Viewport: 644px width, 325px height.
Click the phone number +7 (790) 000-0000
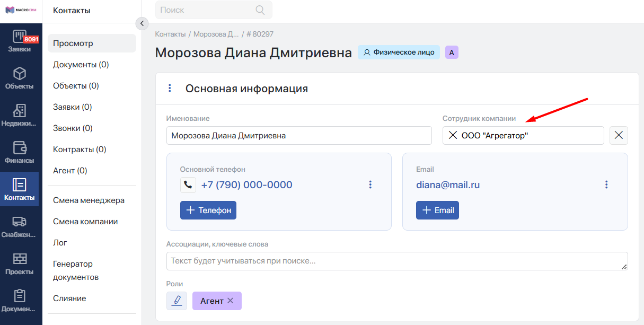point(246,185)
